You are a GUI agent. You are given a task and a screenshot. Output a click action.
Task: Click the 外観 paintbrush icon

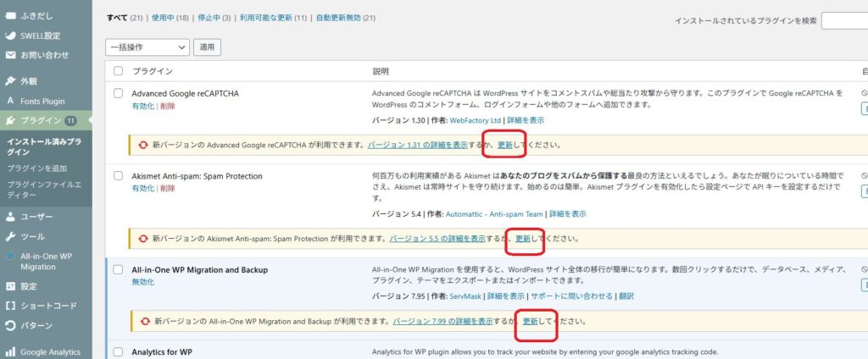[x=11, y=81]
